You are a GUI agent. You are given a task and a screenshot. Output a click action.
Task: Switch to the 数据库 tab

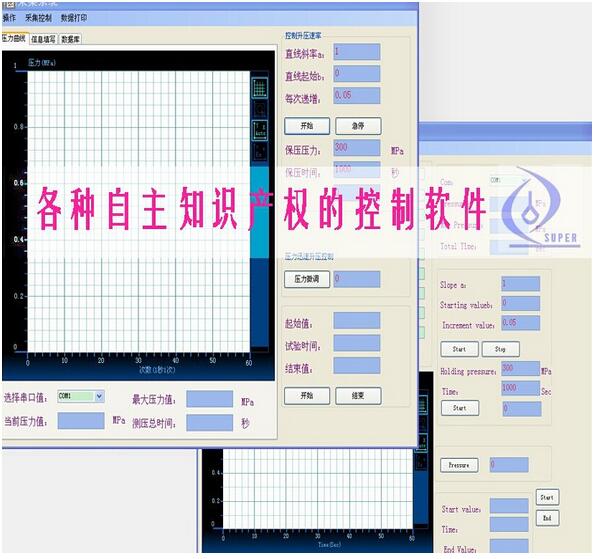pos(70,39)
